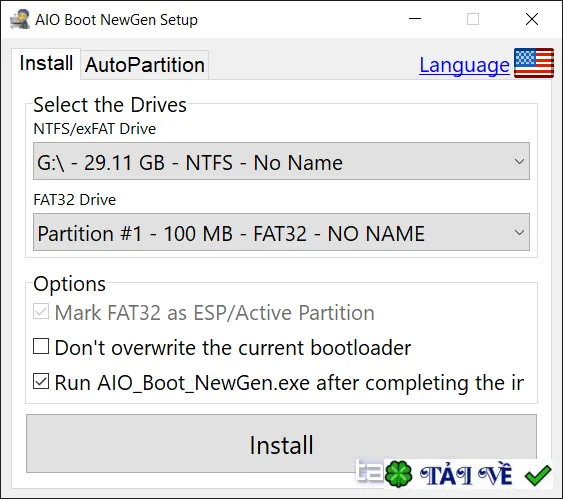The image size is (563, 499).
Task: Switch to the Install tab
Action: coord(46,64)
